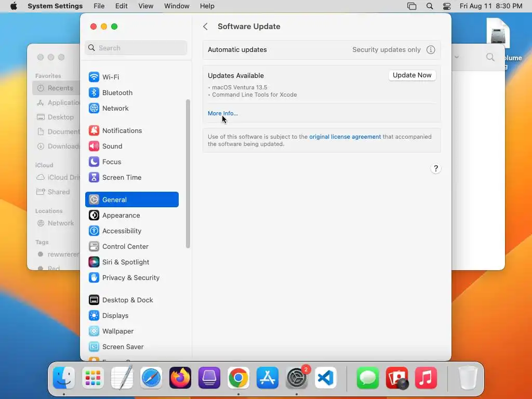Open Google Chrome from the Dock
The image size is (532, 399).
(x=238, y=378)
